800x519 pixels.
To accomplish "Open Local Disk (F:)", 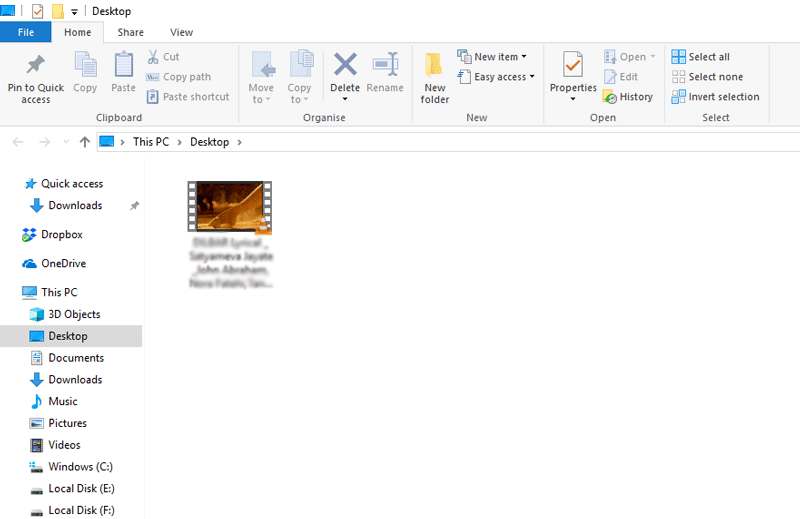I will coord(72,510).
